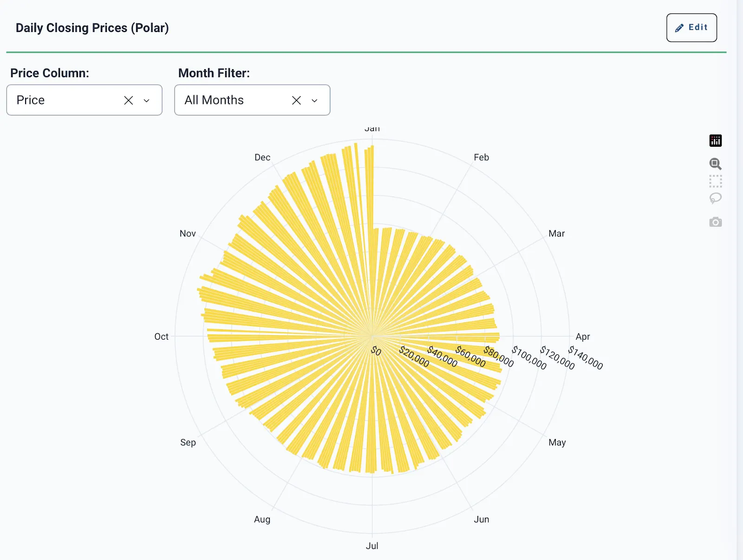
Task: Click the Nov month label
Action: [187, 234]
